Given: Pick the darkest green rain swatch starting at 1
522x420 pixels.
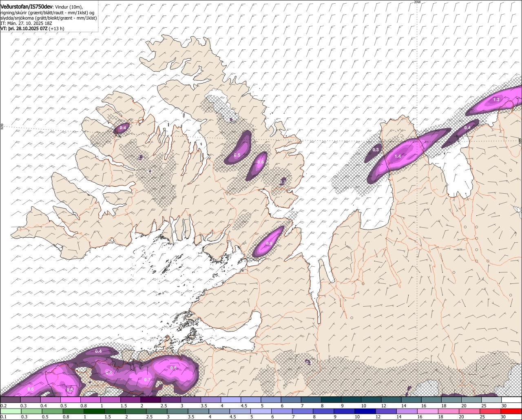Looking at the screenshot, I should [x=94, y=411].
